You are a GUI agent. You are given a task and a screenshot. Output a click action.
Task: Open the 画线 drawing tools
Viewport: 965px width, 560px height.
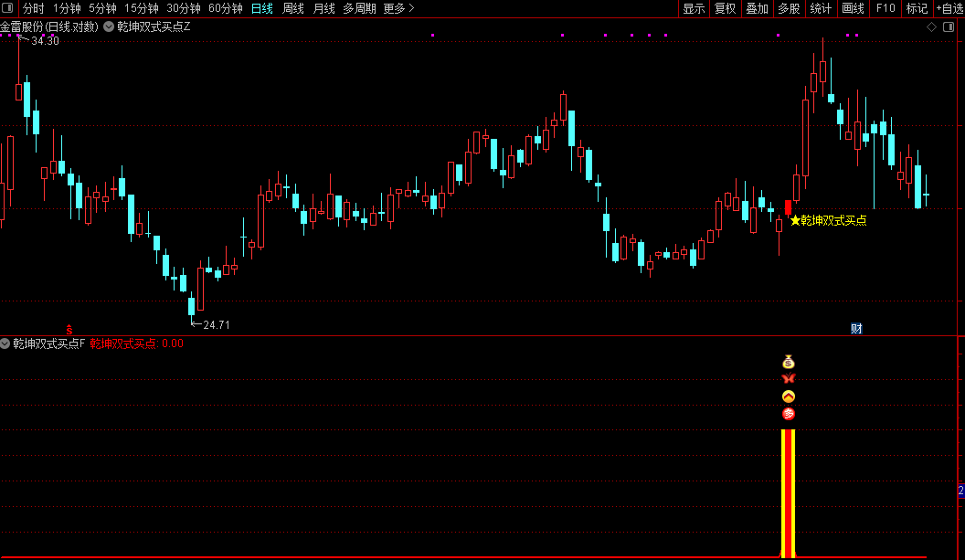(x=853, y=8)
